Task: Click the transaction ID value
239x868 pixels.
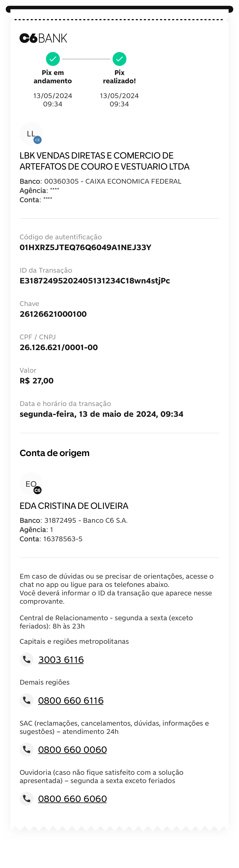Action: (95, 281)
